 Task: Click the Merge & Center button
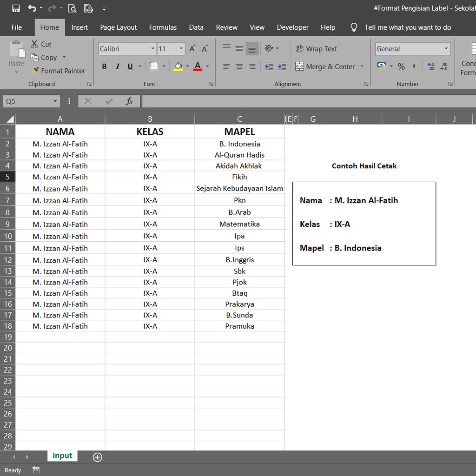325,66
